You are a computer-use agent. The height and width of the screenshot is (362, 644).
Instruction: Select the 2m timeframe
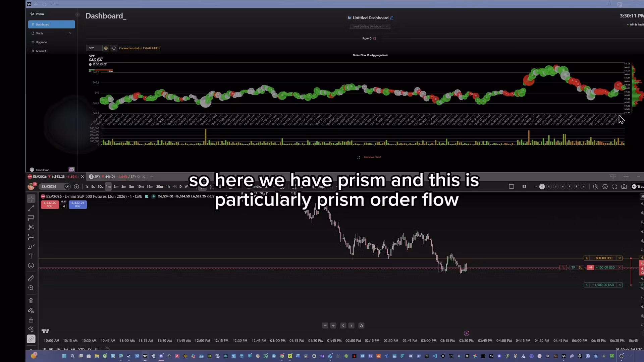click(116, 187)
